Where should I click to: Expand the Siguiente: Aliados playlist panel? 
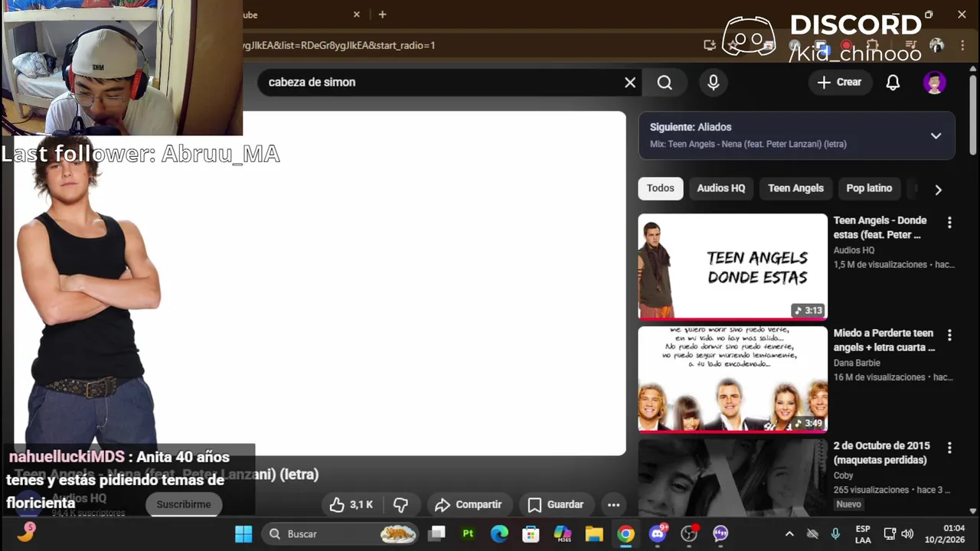(x=936, y=135)
